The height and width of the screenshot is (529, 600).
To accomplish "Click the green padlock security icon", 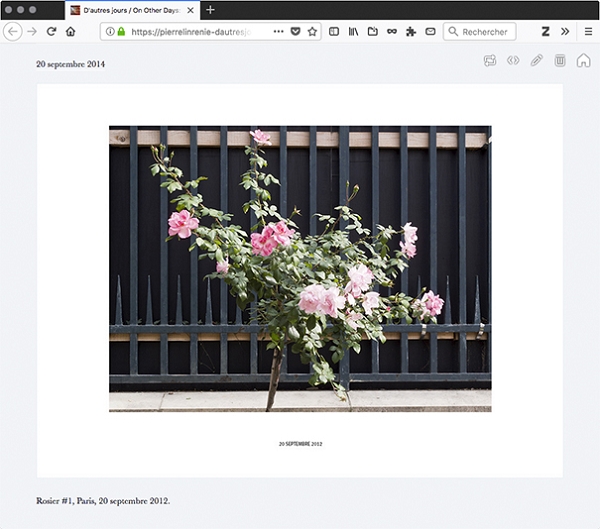I will click(121, 32).
